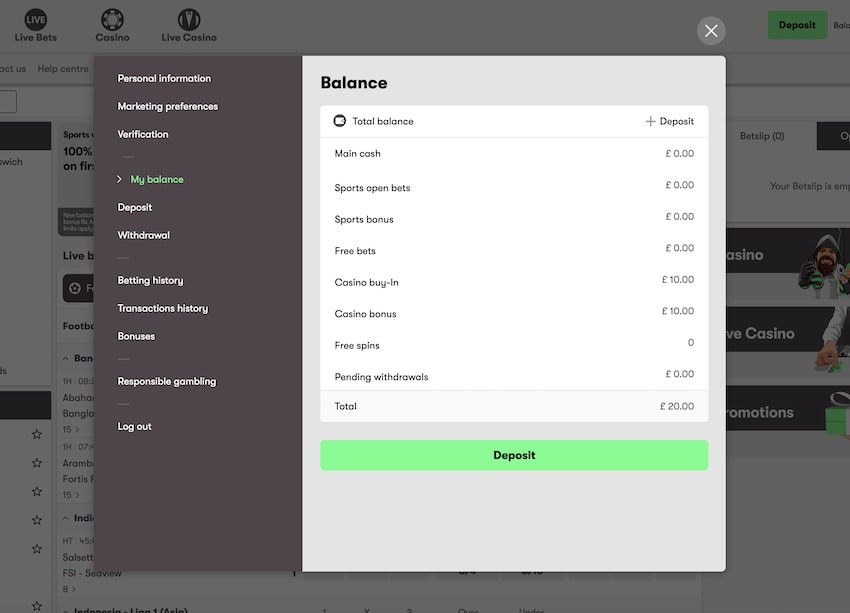Log out of the account
Image resolution: width=850 pixels, height=613 pixels.
pos(133,426)
